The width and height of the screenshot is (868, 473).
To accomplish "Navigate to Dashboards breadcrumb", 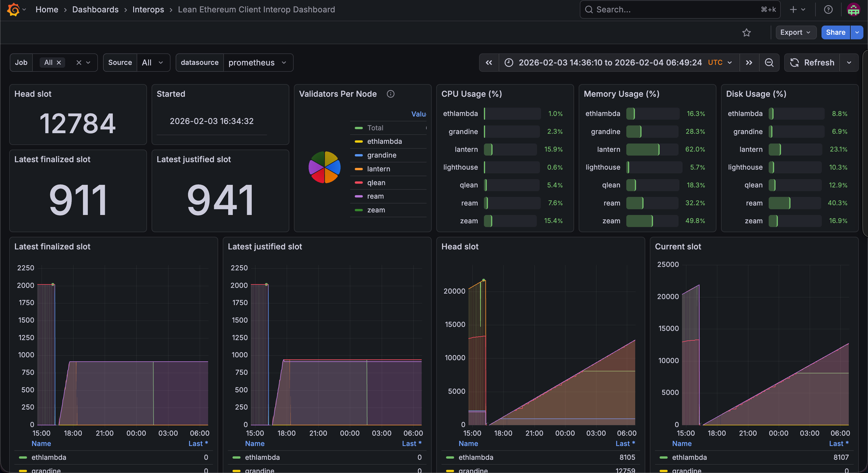I will click(95, 10).
